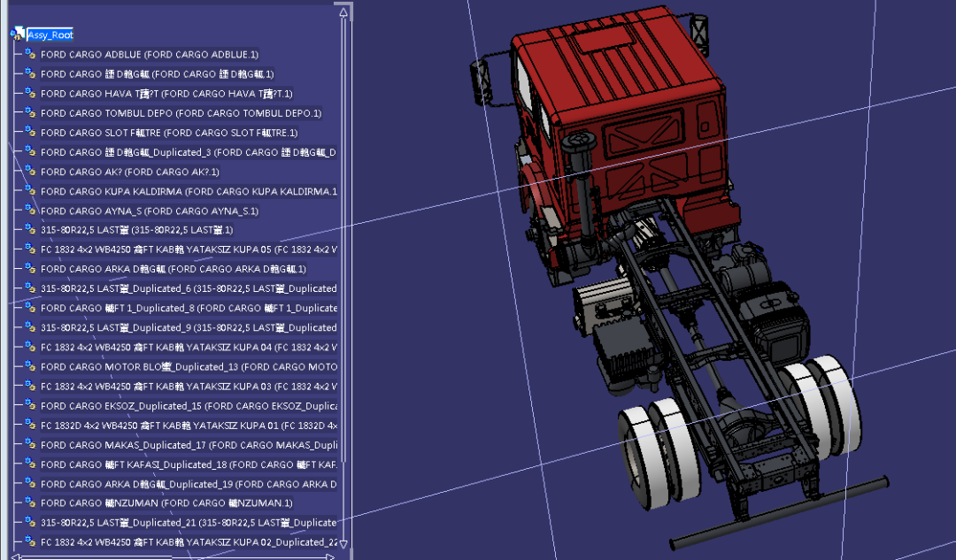Click the EKSOZ_Duplicated_15 component icon
This screenshot has width=956, height=560.
pos(30,405)
